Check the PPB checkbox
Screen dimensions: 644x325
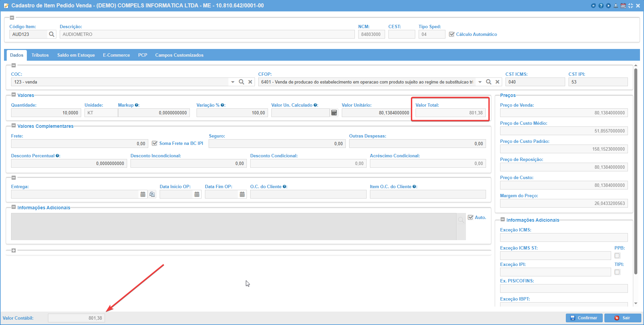point(617,256)
